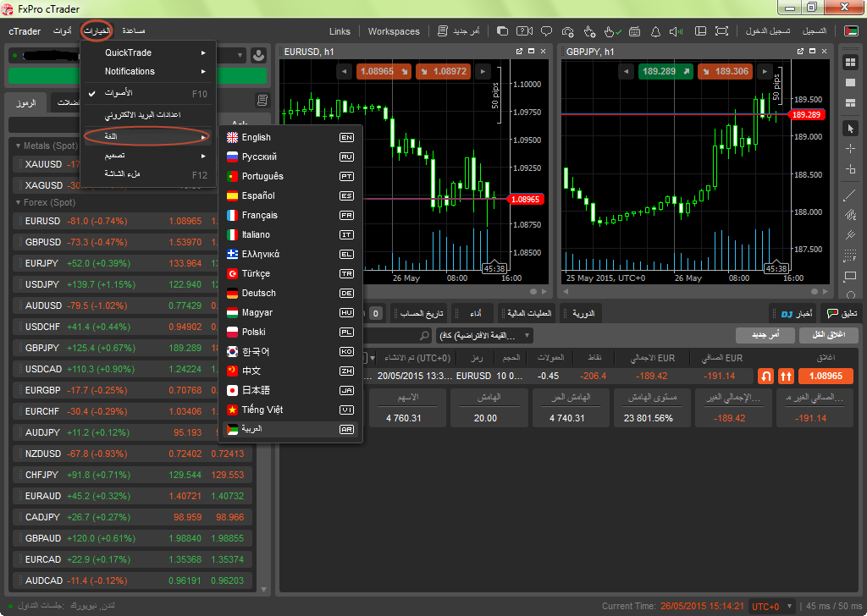This screenshot has height=616, width=867.
Task: Select the equidistant channel drawing tool
Action: tap(850, 215)
